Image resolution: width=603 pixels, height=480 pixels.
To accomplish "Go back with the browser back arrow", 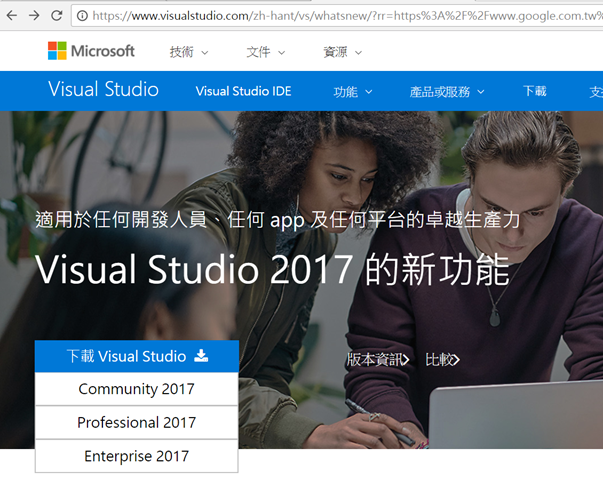I will (12, 15).
